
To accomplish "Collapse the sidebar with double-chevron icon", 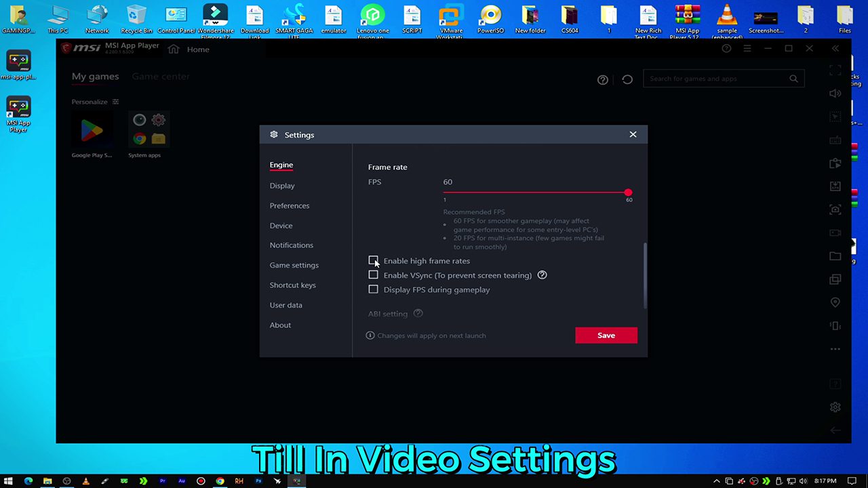I will (835, 49).
